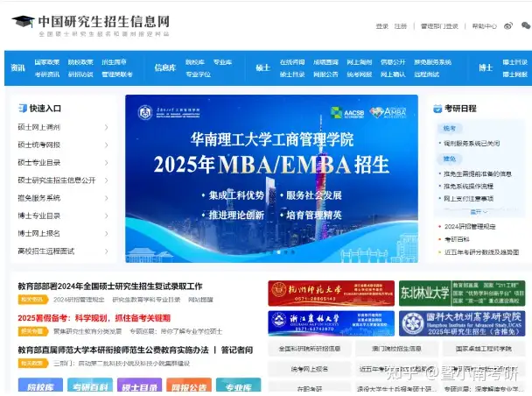532x396 pixels.
Task: Open the 答记者问 link
Action: [x=237, y=350]
